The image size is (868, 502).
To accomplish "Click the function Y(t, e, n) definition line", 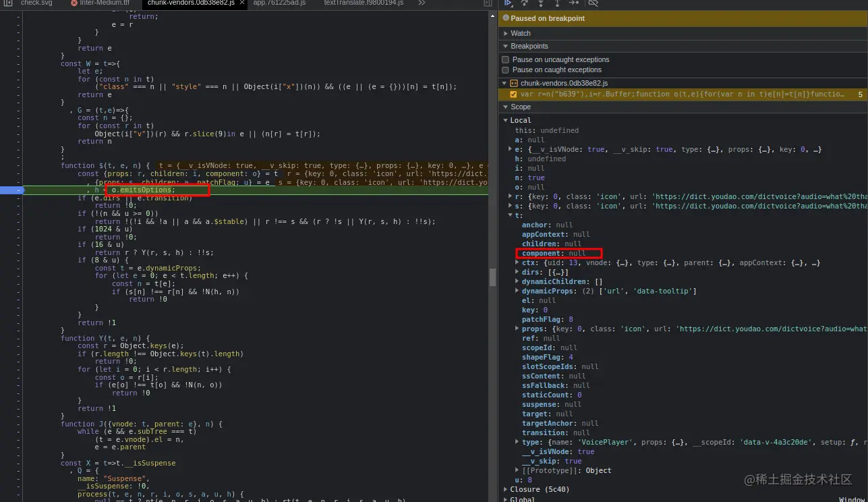I will 105,338.
